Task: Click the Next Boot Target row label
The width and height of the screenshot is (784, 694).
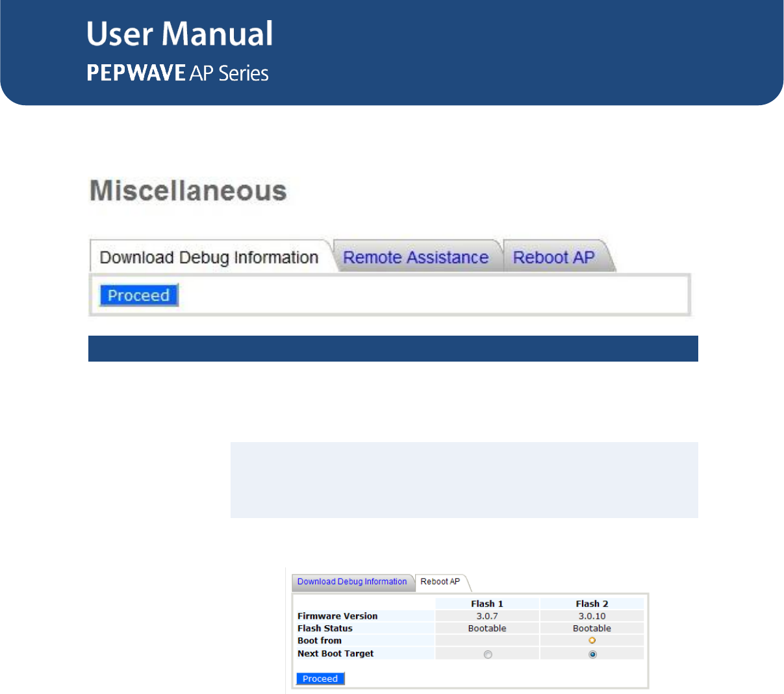Action: tap(336, 654)
